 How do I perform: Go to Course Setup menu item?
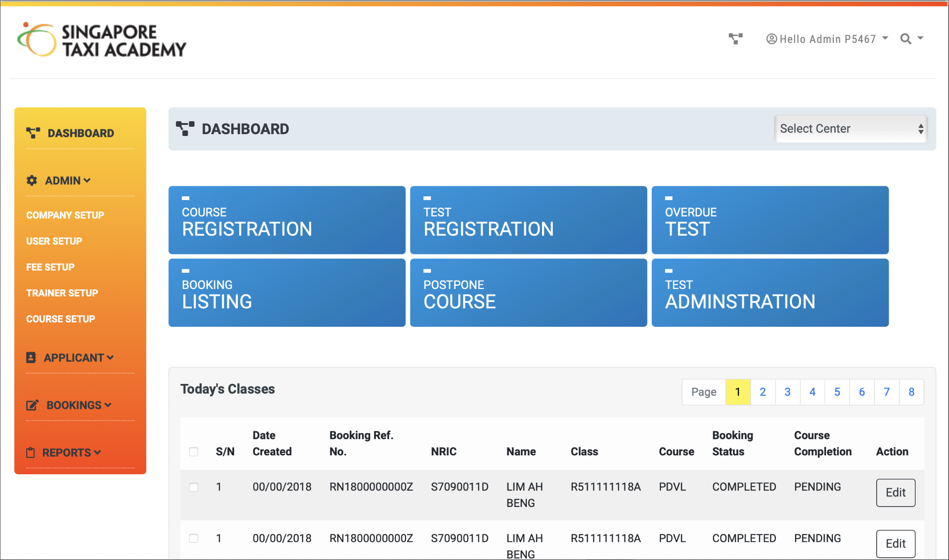point(60,319)
